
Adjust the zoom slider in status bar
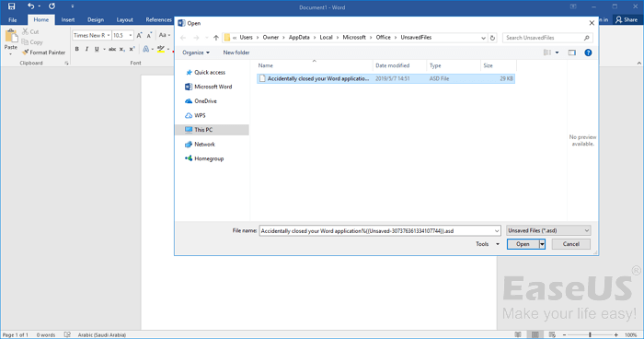pos(591,335)
